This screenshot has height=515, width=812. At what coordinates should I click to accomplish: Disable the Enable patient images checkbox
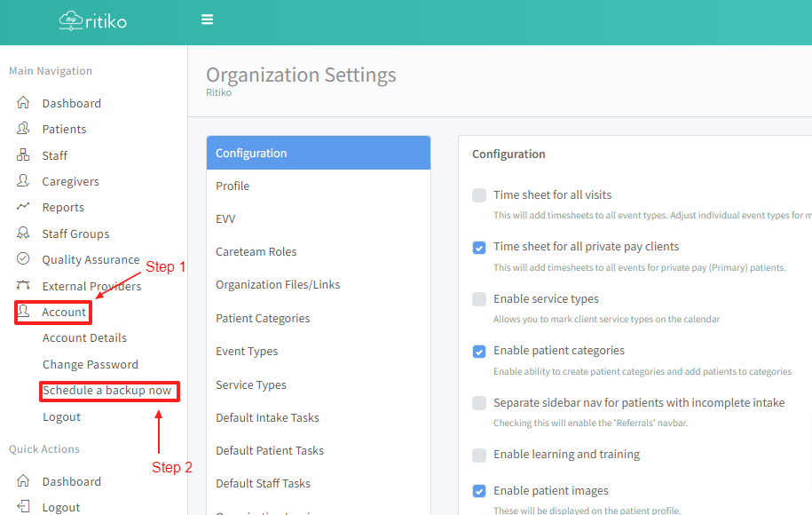pos(479,491)
